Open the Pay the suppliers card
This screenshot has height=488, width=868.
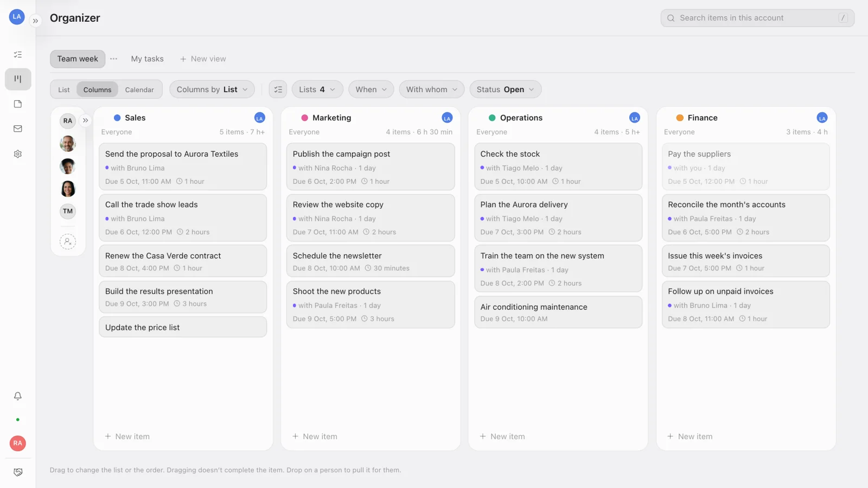pos(746,166)
